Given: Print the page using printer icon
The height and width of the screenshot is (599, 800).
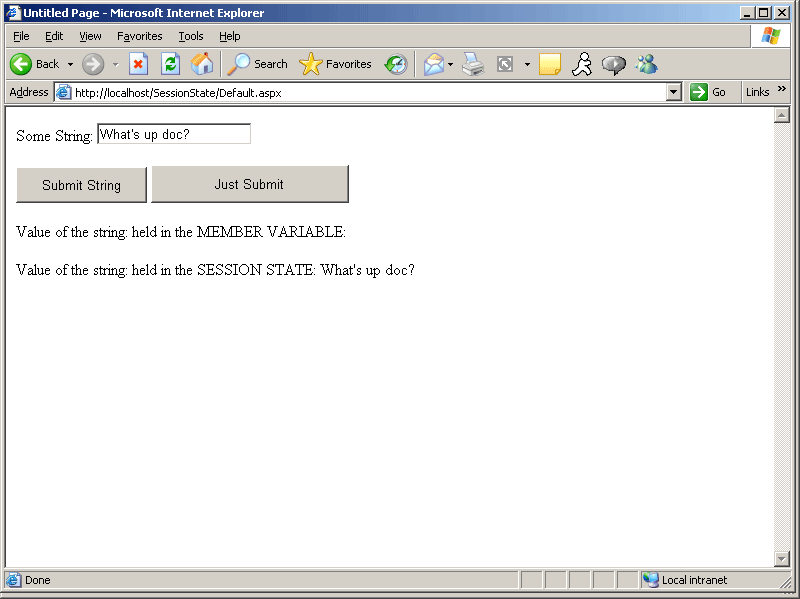Looking at the screenshot, I should tap(473, 64).
